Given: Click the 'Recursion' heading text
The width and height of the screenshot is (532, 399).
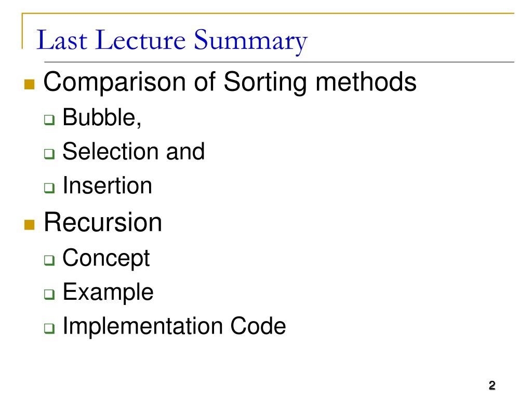Looking at the screenshot, I should click(x=103, y=222).
